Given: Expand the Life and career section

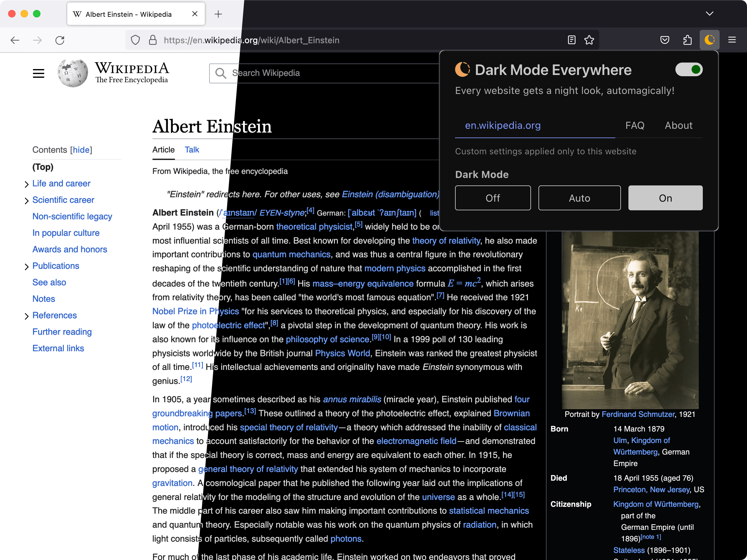Looking at the screenshot, I should 26,184.
